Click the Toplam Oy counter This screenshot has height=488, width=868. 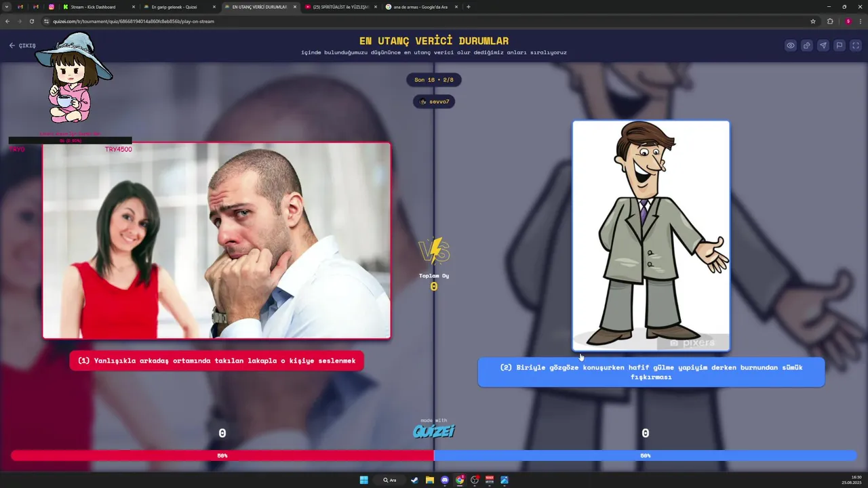tap(434, 282)
